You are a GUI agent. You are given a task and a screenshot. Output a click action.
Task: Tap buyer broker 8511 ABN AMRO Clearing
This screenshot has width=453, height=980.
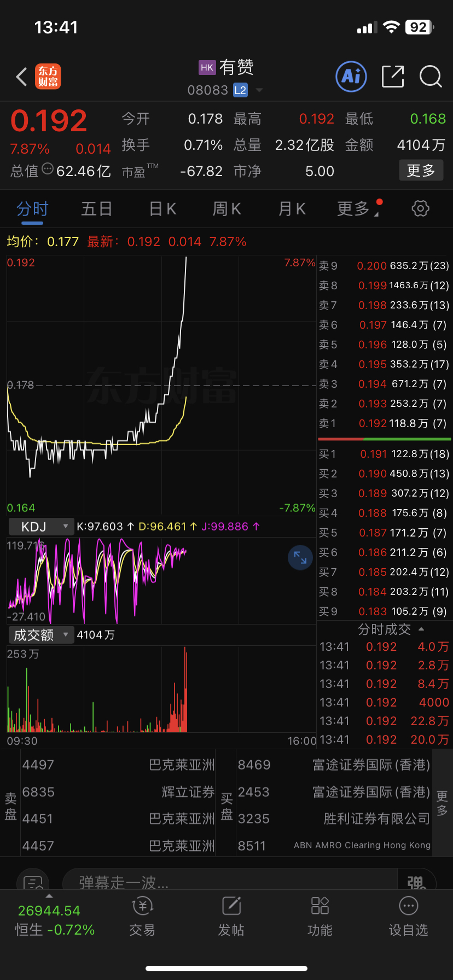[334, 845]
